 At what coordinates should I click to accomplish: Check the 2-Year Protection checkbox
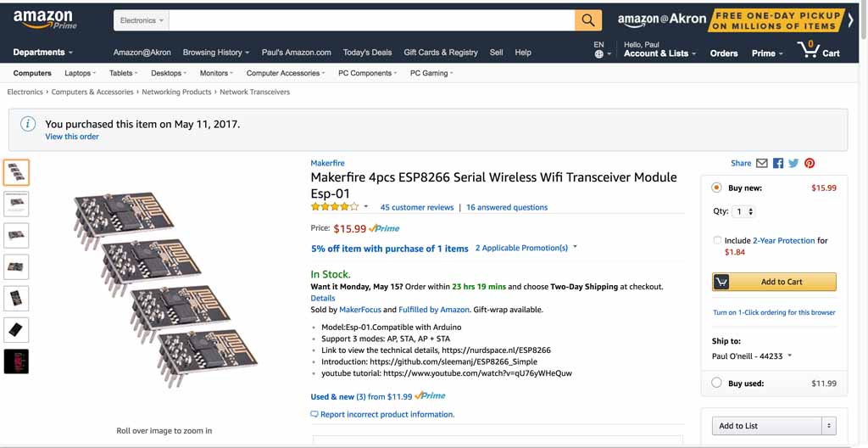(718, 241)
